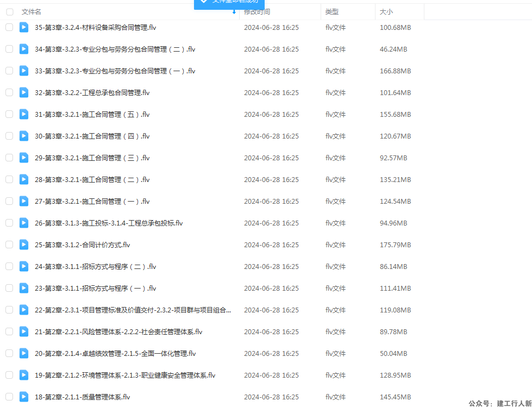Select the checkbox for file 31 施工合同管理（五）

click(x=9, y=114)
